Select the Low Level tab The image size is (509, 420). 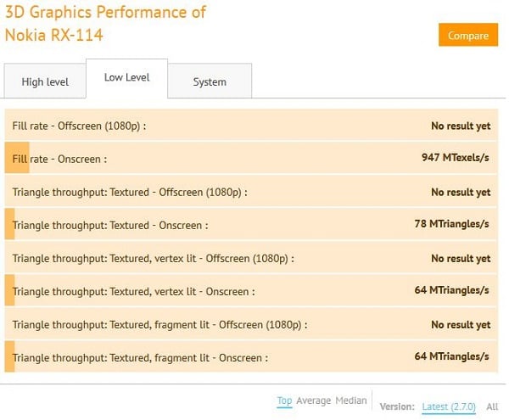(x=127, y=78)
